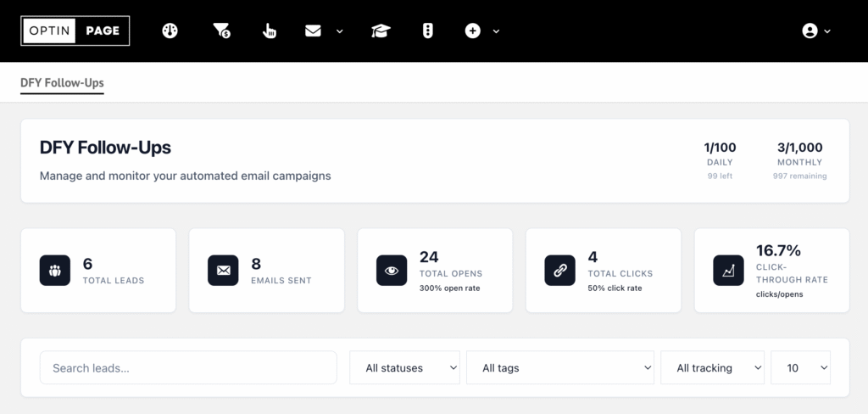The image size is (868, 414).
Task: Open the dashboard gauge icon
Action: click(170, 31)
